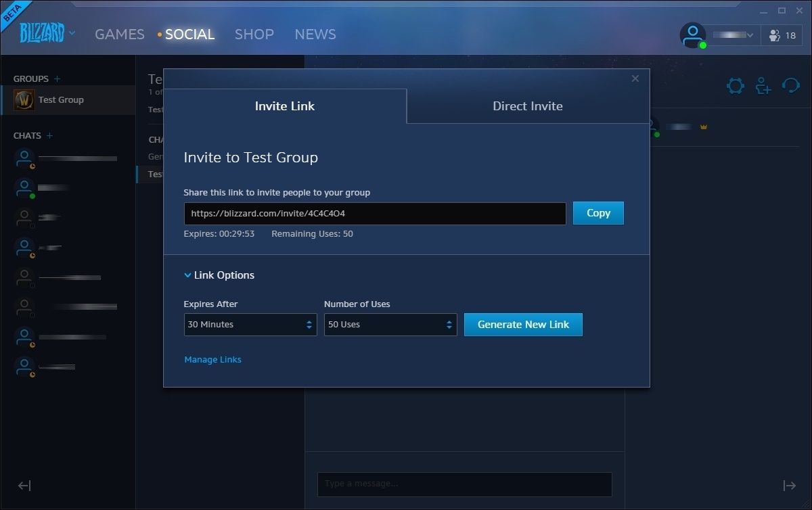Click the add member icon
Image resolution: width=812 pixels, height=510 pixels.
tap(763, 86)
